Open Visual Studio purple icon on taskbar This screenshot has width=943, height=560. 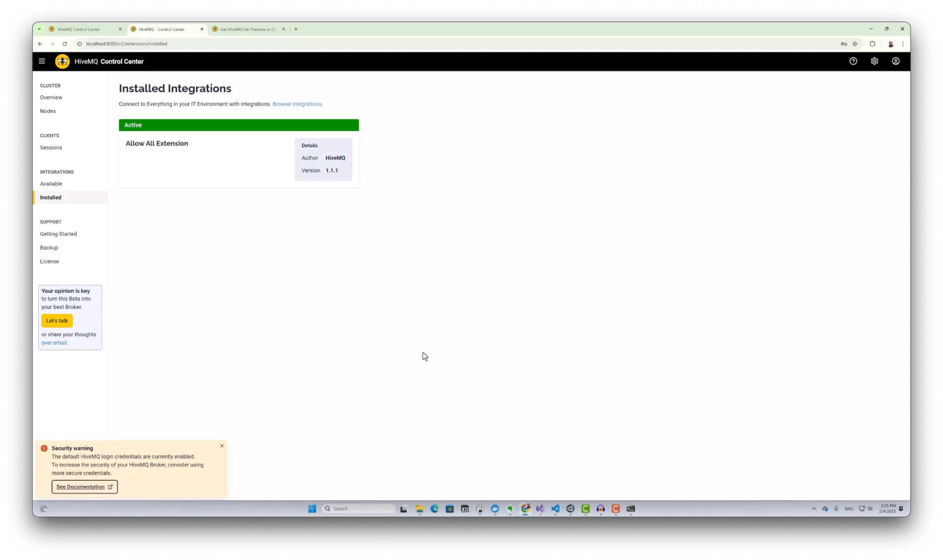tap(540, 509)
